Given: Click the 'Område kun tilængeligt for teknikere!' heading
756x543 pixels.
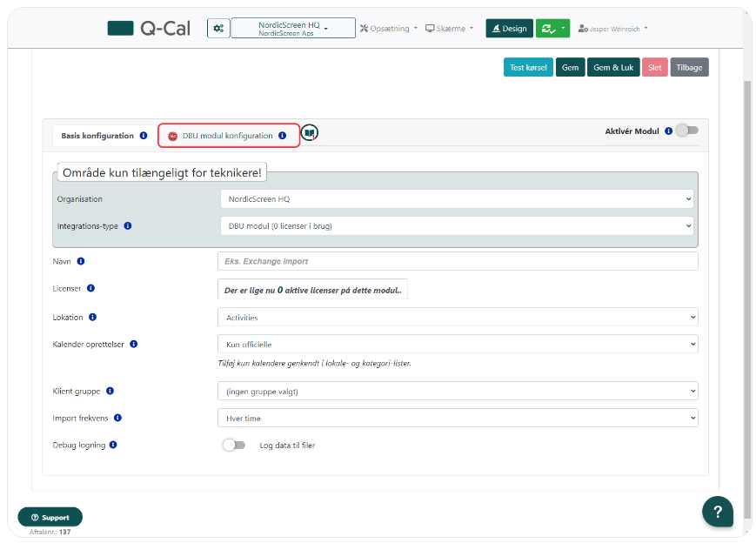Looking at the screenshot, I should (x=162, y=172).
